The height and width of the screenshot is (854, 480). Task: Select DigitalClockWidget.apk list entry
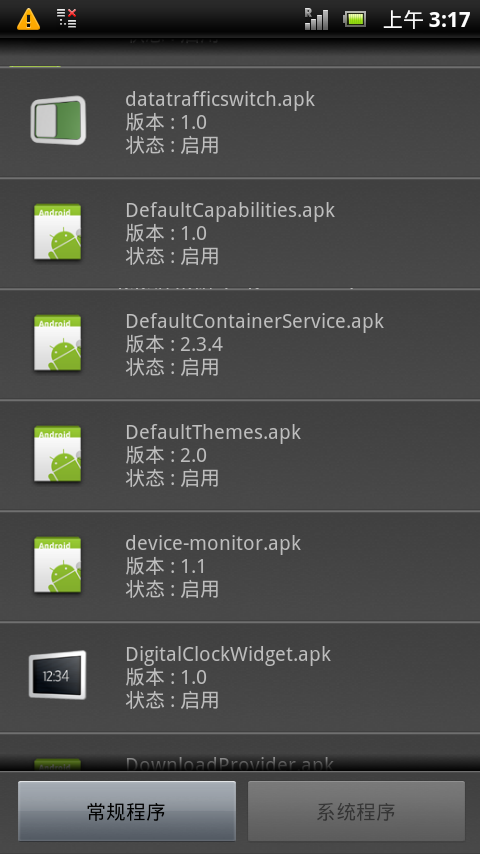coord(240,678)
